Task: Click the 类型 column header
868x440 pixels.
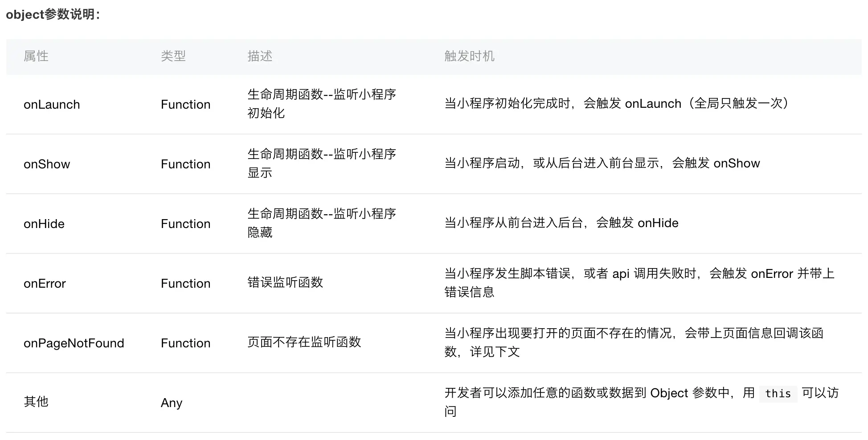Action: [x=173, y=56]
